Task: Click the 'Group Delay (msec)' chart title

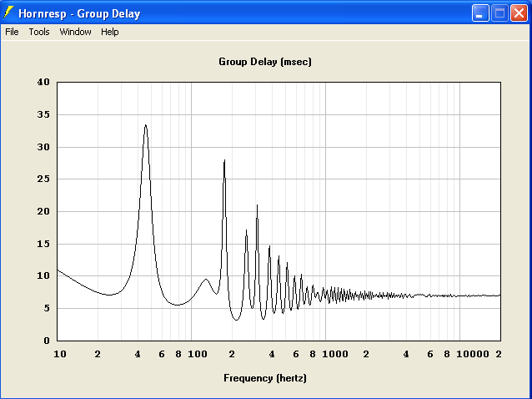Action: pos(265,62)
